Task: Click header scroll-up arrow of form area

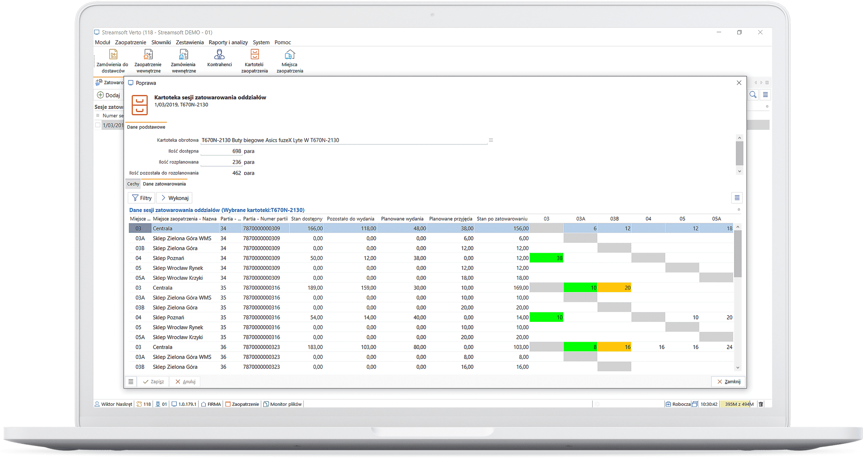Action: tap(739, 138)
